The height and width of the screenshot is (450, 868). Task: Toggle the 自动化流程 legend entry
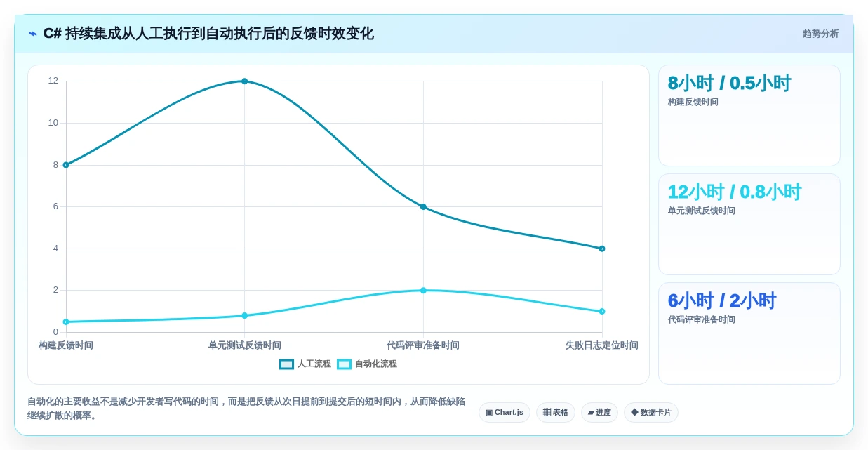[367, 364]
